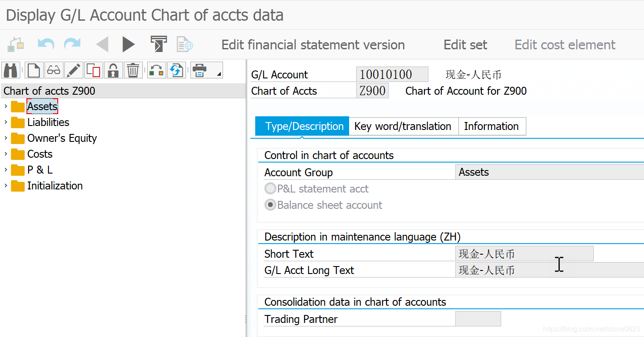The width and height of the screenshot is (644, 337).
Task: Expand the Liabilities folder node
Action: tap(6, 122)
